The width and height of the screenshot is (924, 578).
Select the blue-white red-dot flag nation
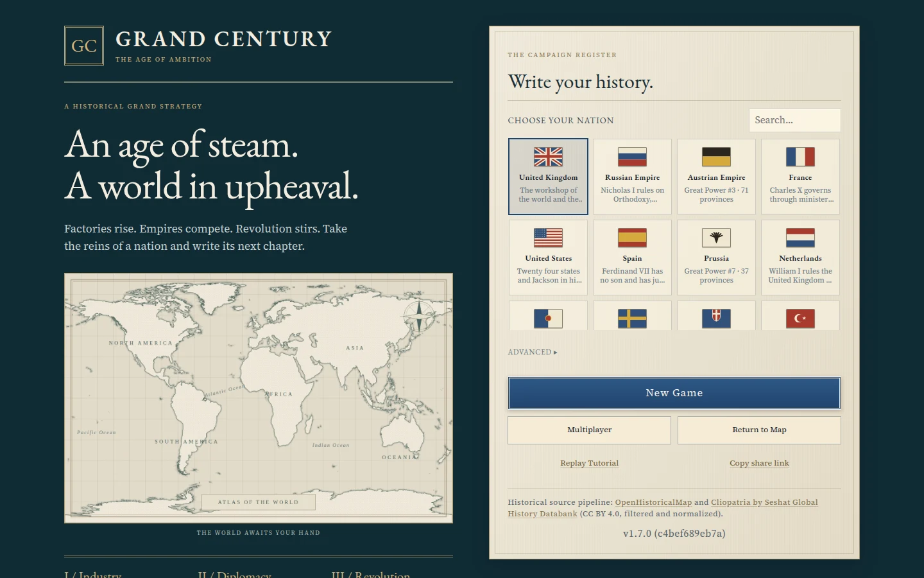coord(548,319)
